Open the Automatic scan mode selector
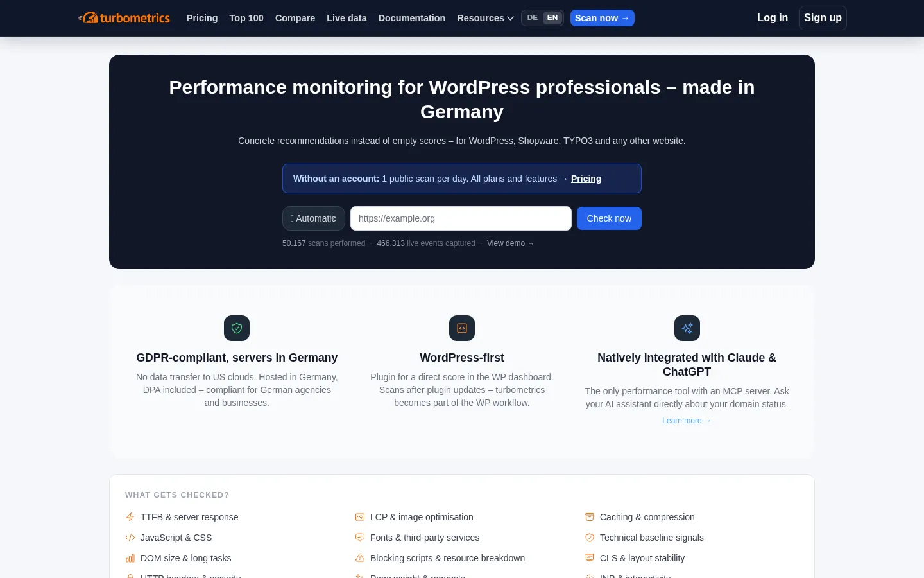 click(x=314, y=218)
